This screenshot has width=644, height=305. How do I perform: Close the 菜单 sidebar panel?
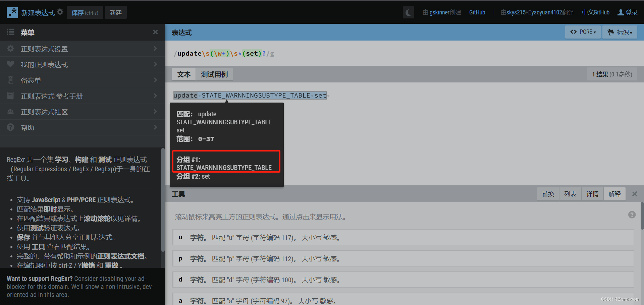[155, 32]
